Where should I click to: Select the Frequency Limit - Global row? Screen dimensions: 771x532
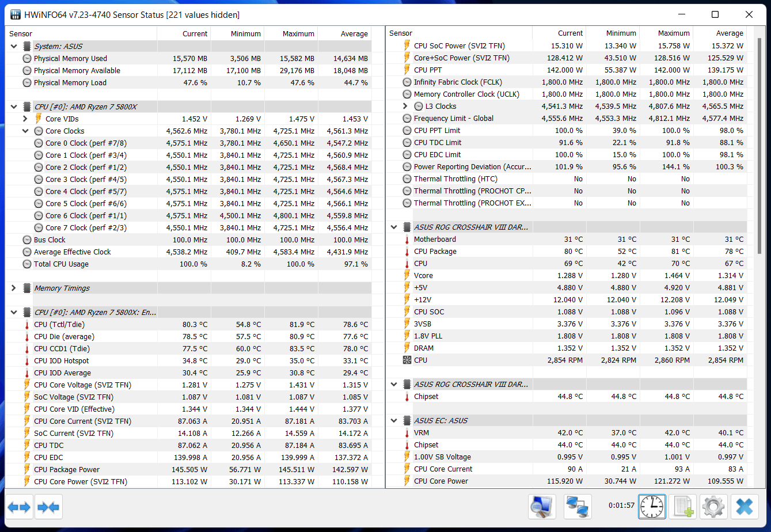[x=567, y=119]
